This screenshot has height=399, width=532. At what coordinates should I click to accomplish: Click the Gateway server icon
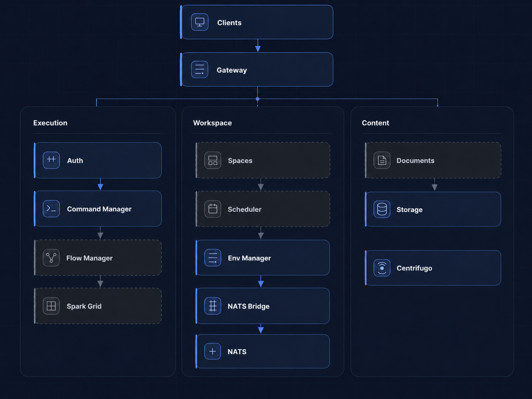point(199,69)
